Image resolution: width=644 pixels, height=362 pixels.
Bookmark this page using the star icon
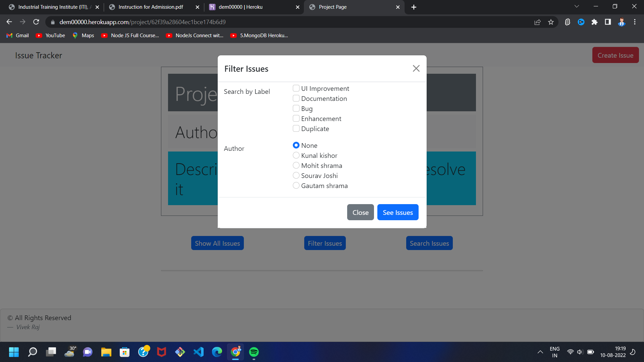[x=550, y=22]
